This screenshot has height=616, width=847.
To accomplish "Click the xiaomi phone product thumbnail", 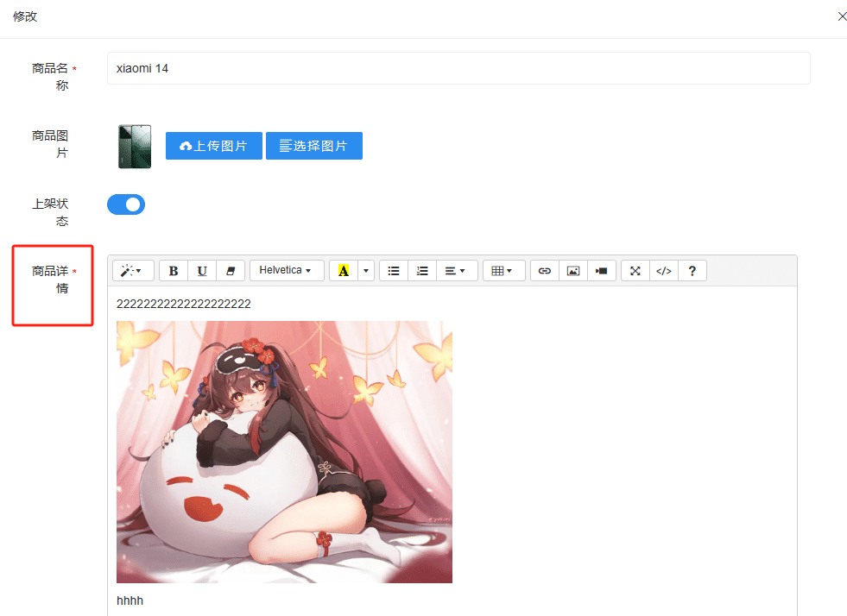I will 135,147.
